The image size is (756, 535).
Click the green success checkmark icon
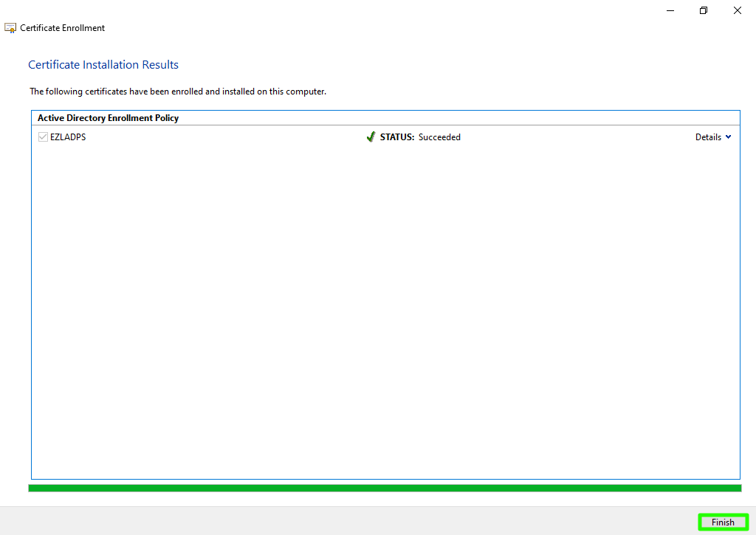click(x=371, y=137)
